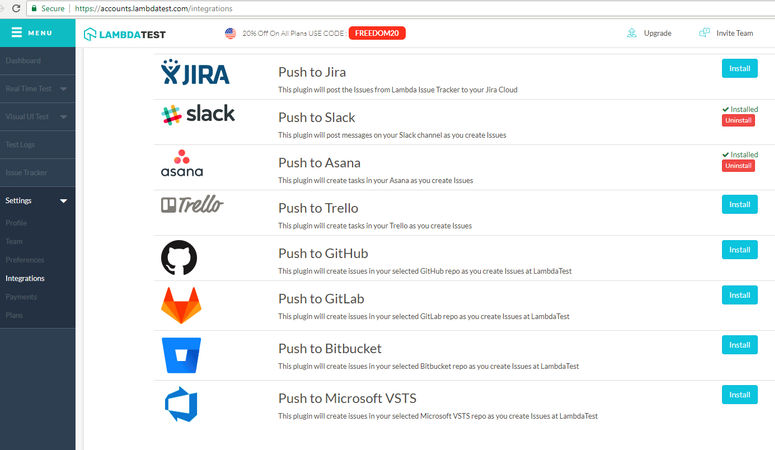The height and width of the screenshot is (450, 775).
Task: Select Integrations under Settings
Action: pos(25,278)
